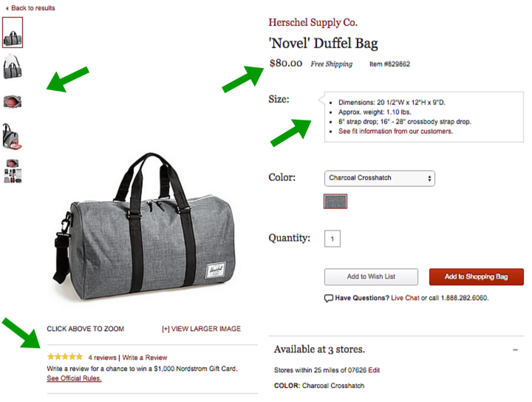The height and width of the screenshot is (402, 532).
Task: Select the first duffel bag thumbnail
Action: coord(13,33)
